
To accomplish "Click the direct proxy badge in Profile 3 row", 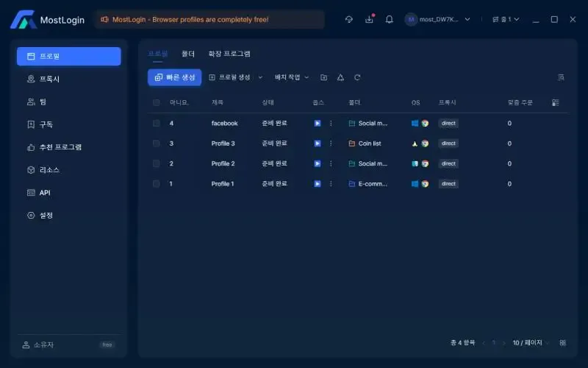I will click(x=448, y=144).
